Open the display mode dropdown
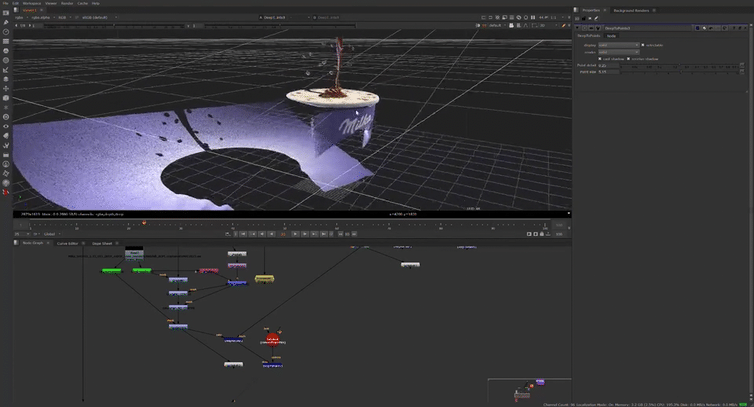 pyautogui.click(x=617, y=45)
